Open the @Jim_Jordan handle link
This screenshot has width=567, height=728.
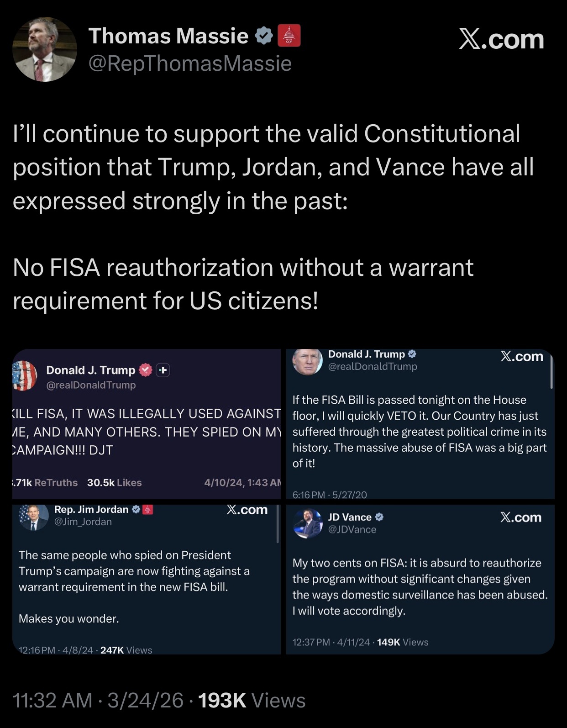[83, 522]
